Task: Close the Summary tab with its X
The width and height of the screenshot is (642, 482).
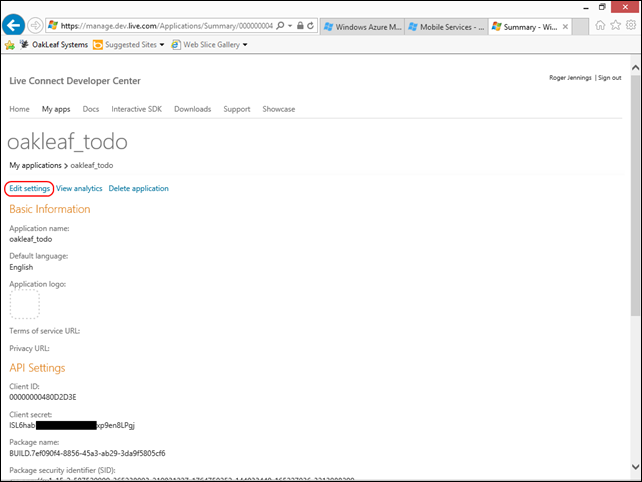Action: 565,27
